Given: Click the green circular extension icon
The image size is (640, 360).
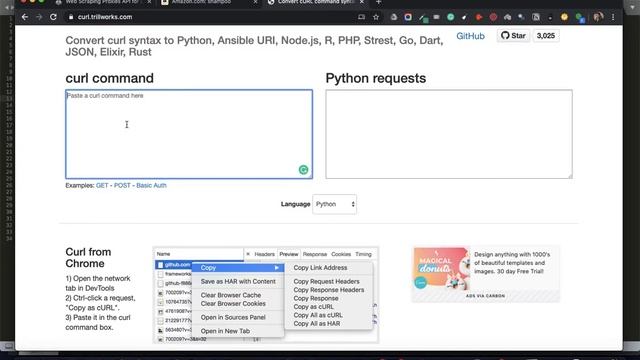Looking at the screenshot, I should click(x=451, y=17).
